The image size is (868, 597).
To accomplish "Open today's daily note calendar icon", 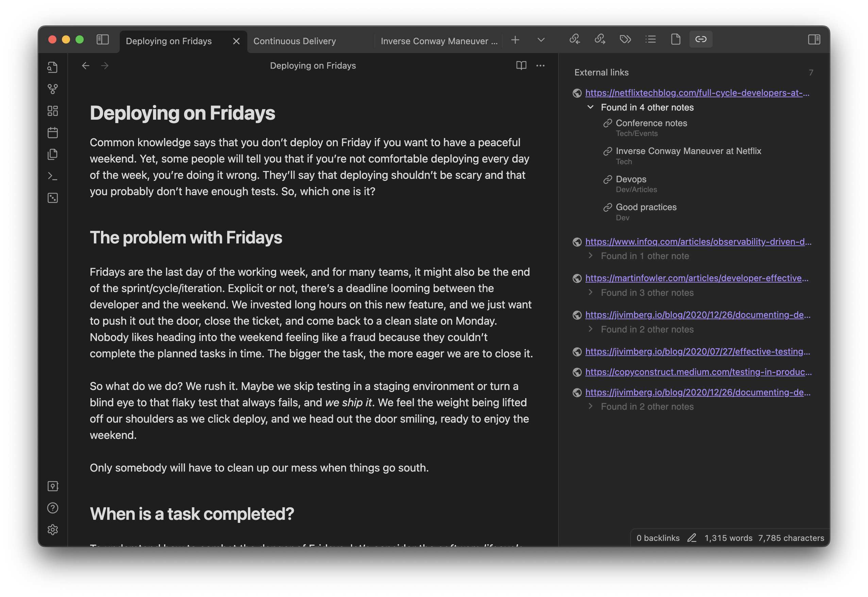I will 53,133.
